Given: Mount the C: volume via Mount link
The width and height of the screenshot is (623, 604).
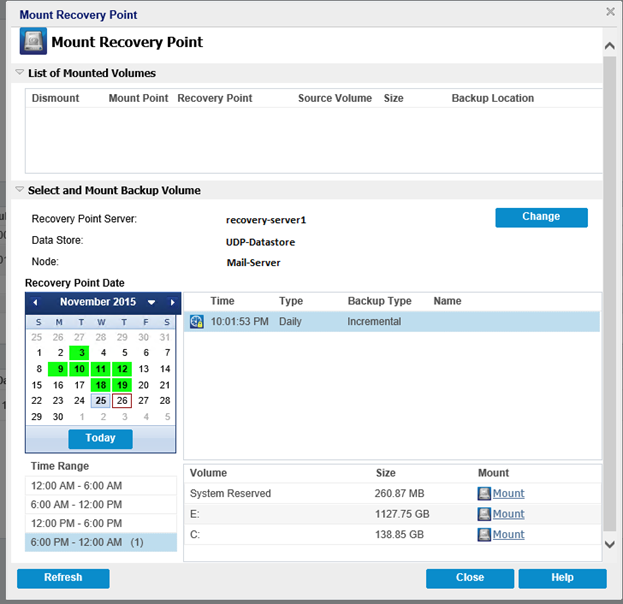Looking at the screenshot, I should pyautogui.click(x=509, y=534).
